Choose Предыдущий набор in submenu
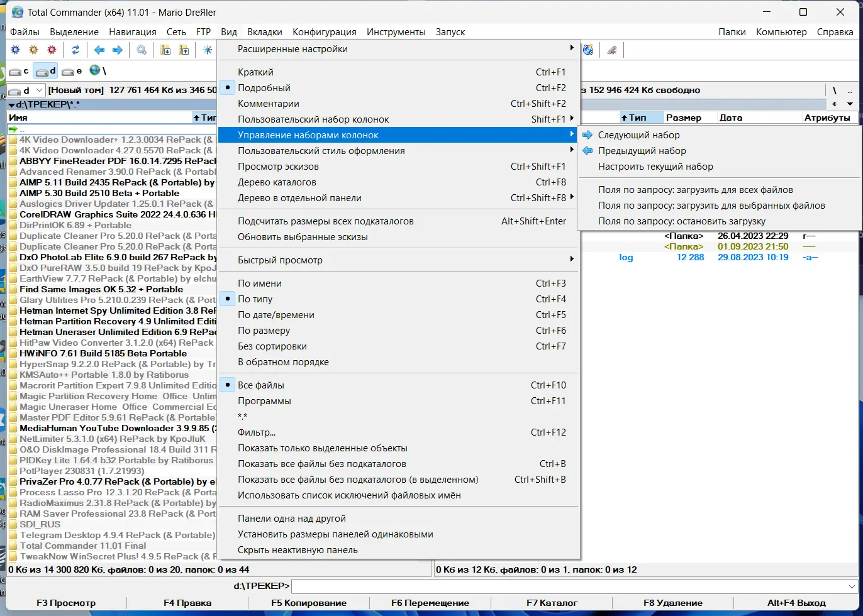This screenshot has width=863, height=616. [720, 151]
